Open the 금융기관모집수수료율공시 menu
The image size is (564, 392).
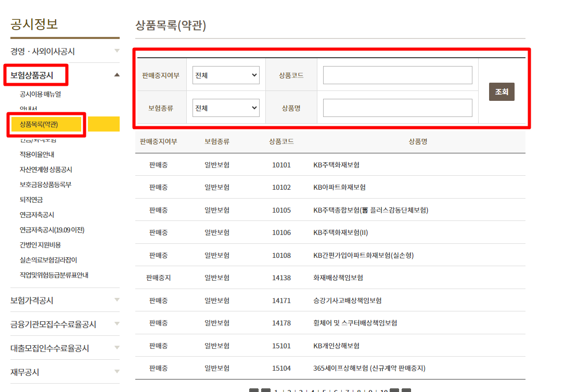click(x=53, y=324)
